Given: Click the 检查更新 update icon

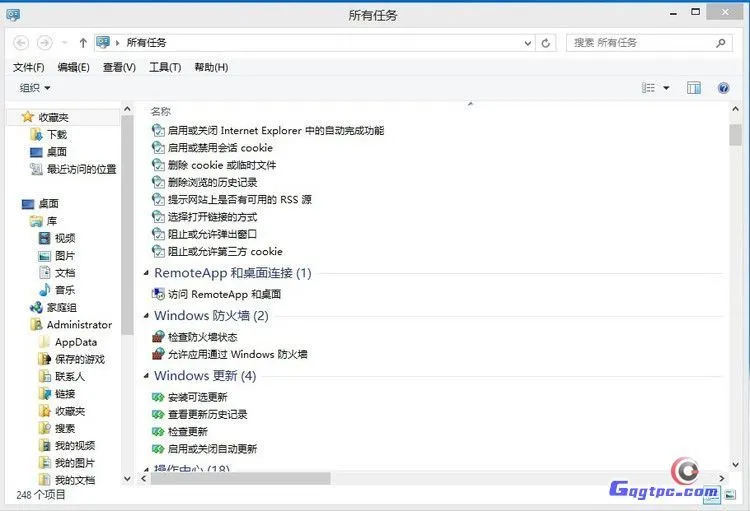Looking at the screenshot, I should click(x=158, y=432).
